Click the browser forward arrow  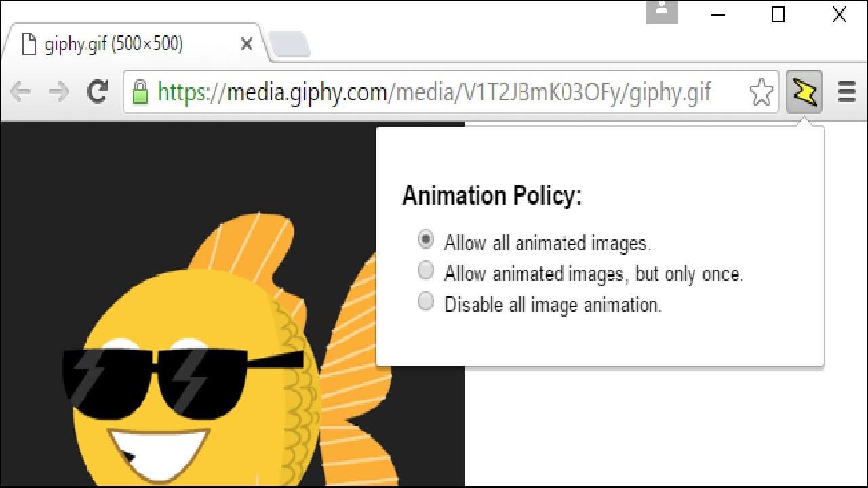(59, 91)
